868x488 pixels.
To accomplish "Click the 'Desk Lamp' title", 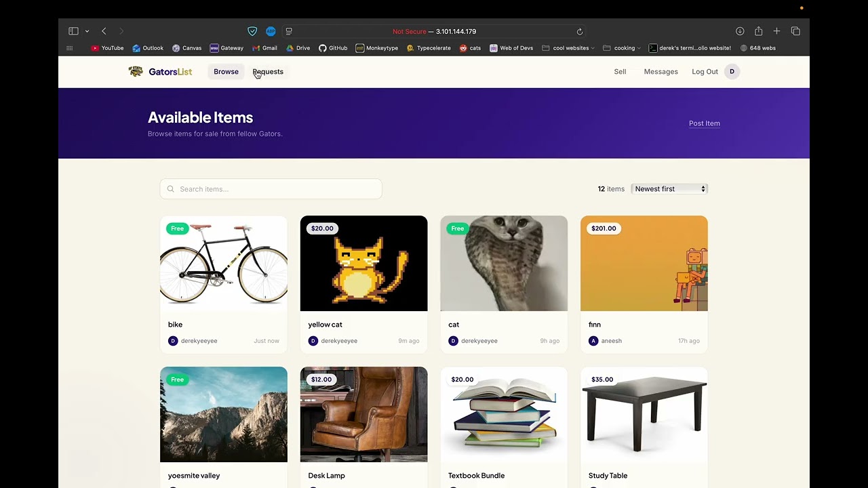I will pyautogui.click(x=326, y=476).
